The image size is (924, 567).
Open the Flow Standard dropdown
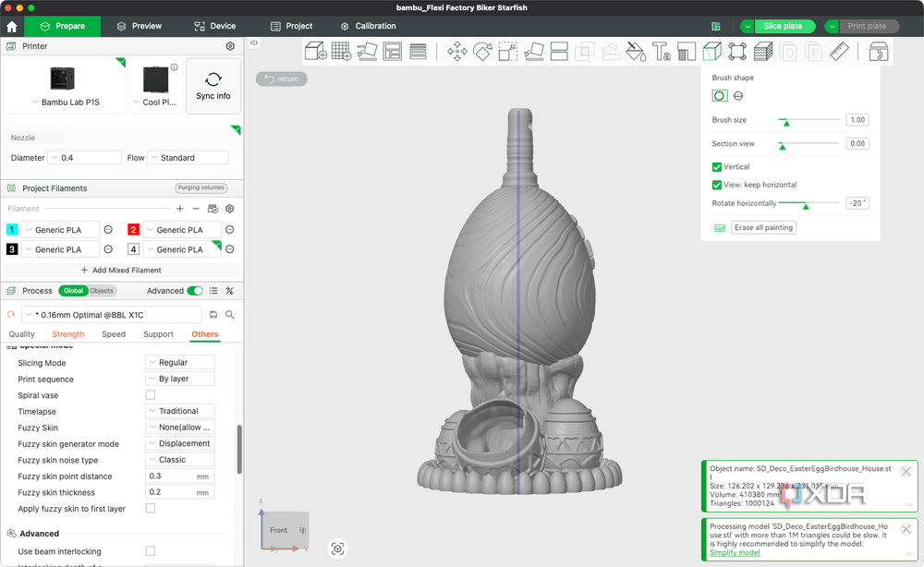click(x=188, y=158)
